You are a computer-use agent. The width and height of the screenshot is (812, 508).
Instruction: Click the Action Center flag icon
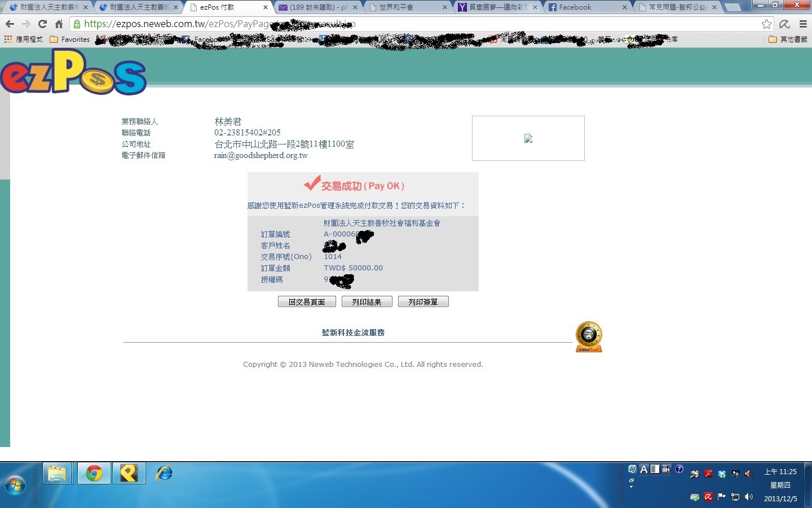click(722, 497)
